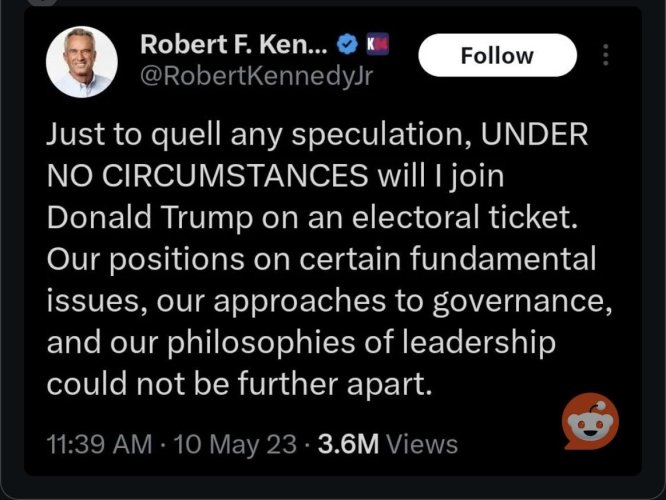Click the phrase Just to quell any speculation
Screen dimensions: 666x500
259,135
